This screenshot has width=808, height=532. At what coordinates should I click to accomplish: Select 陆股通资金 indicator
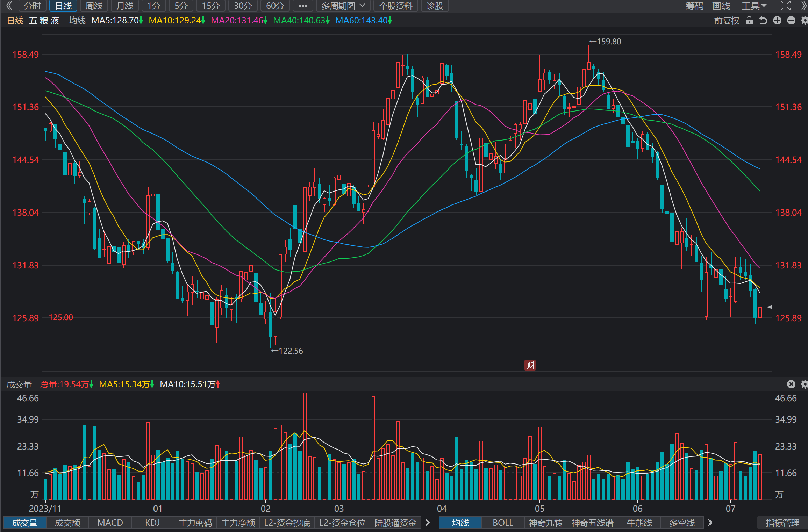(x=395, y=523)
